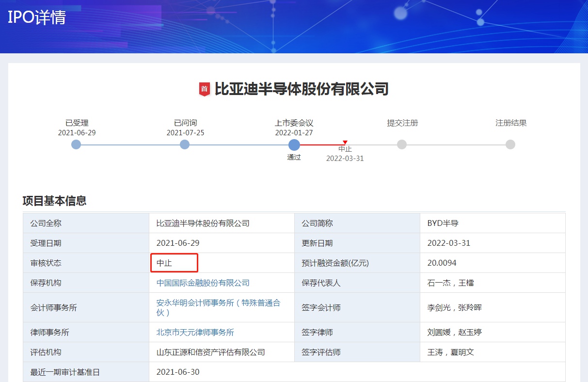The width and height of the screenshot is (588, 382).
Task: Click the 上市委会议 blue milestone dot
Action: [x=294, y=144]
